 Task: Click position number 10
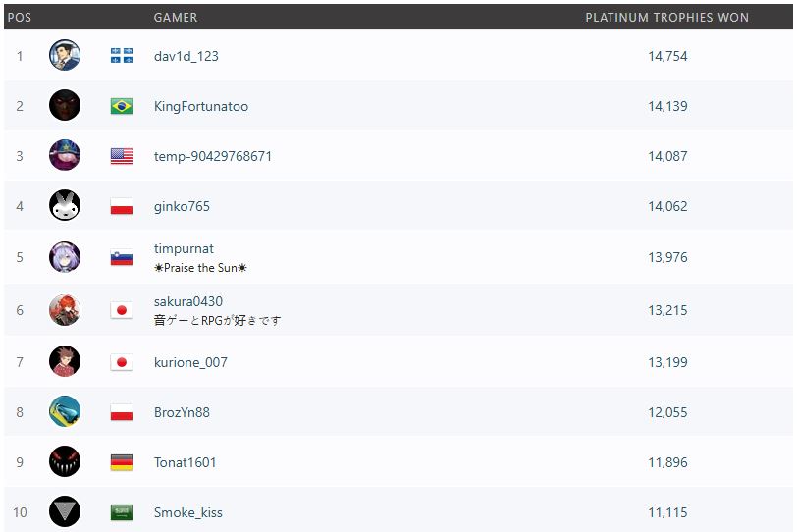click(x=20, y=512)
